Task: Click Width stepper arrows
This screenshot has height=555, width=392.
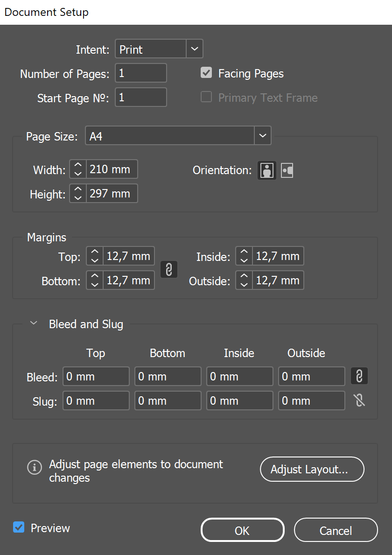Action: click(x=78, y=169)
